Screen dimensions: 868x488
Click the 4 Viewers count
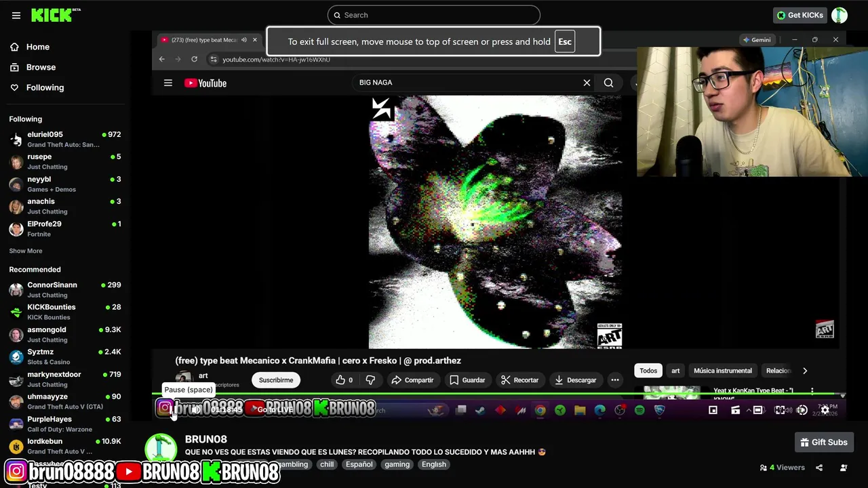[782, 468]
